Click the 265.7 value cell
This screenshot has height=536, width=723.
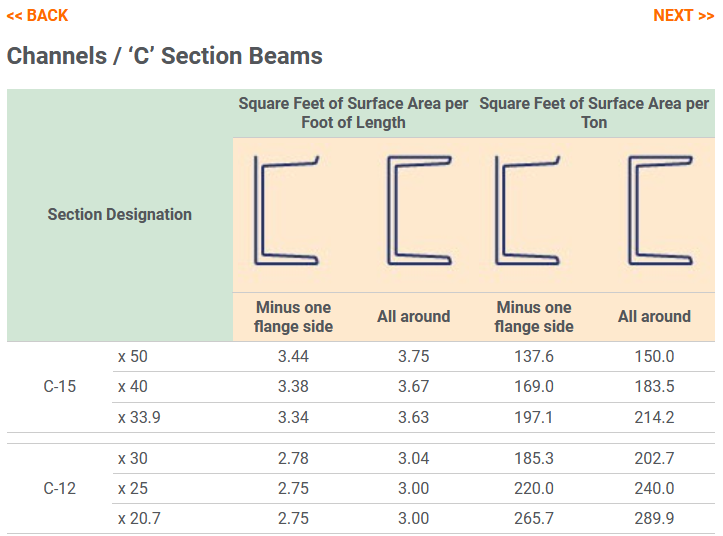pyautogui.click(x=533, y=518)
